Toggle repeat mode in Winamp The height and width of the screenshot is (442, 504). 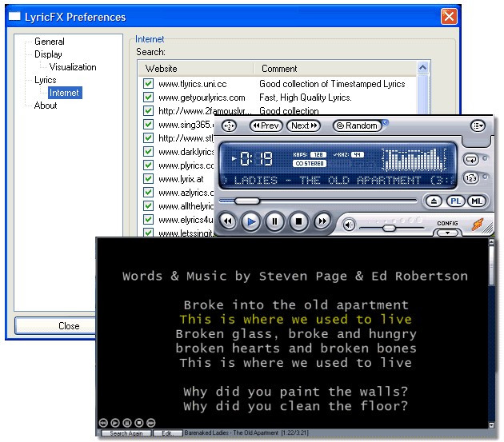tap(471, 159)
